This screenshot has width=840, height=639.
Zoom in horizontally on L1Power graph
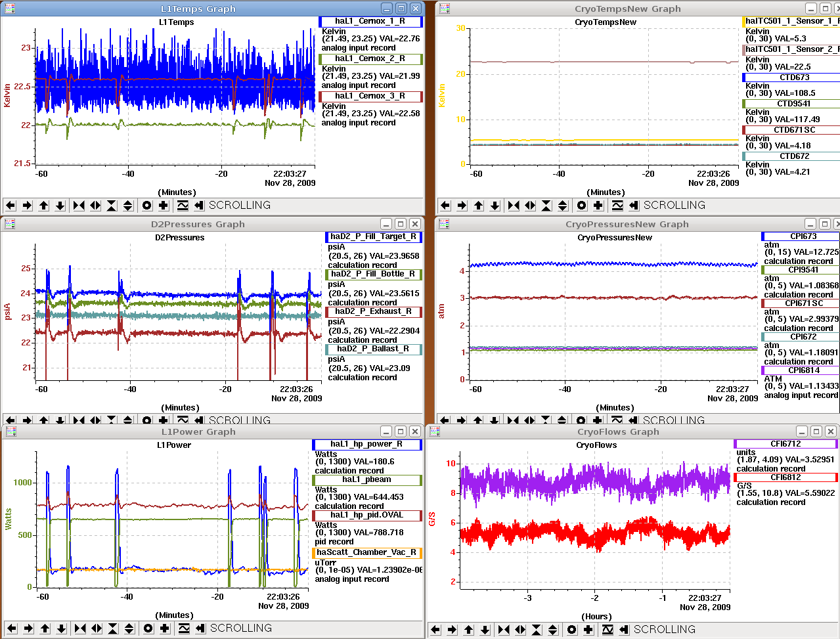(80, 628)
